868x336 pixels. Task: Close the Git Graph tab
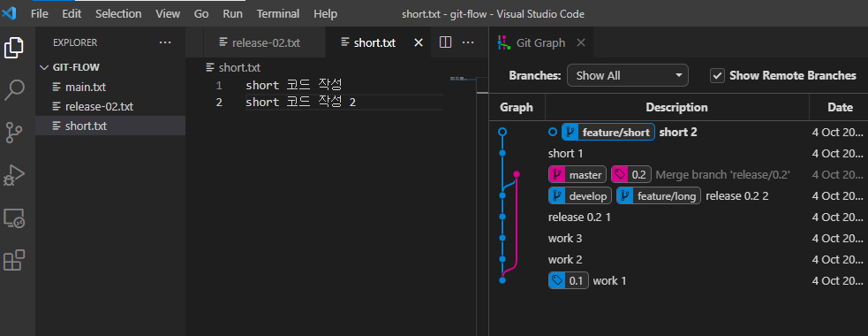point(581,42)
